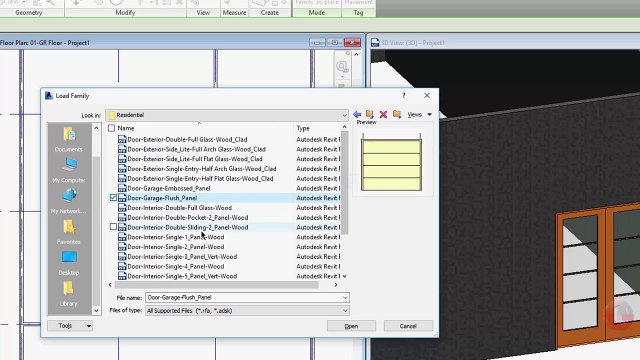Open the Modify ribbon panel
Viewport: 640px width, 360px height.
tap(125, 13)
